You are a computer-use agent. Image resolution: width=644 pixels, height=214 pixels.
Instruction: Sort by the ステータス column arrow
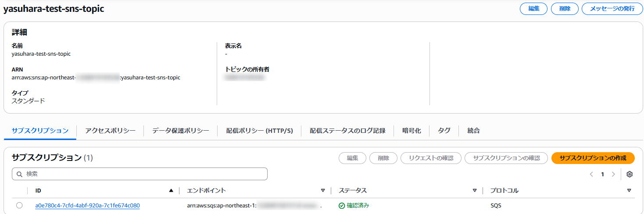coord(475,190)
